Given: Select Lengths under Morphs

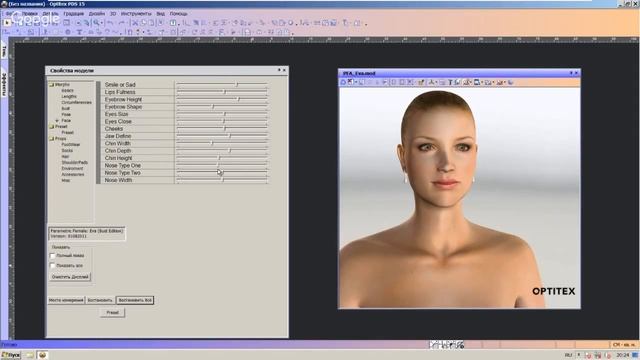Looking at the screenshot, I should [69, 97].
